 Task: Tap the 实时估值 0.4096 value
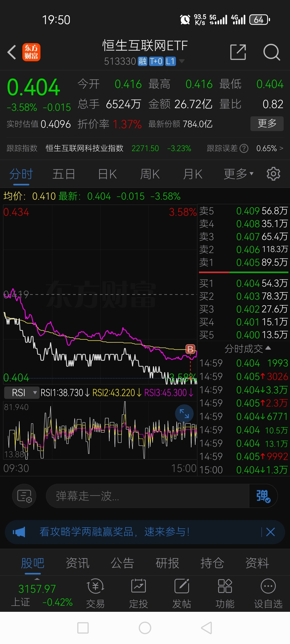[x=56, y=124]
